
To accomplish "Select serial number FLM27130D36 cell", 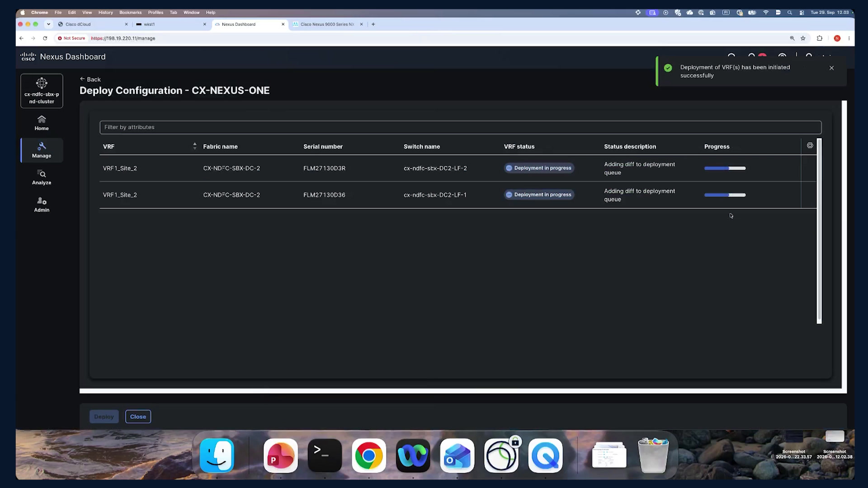I will click(x=324, y=195).
